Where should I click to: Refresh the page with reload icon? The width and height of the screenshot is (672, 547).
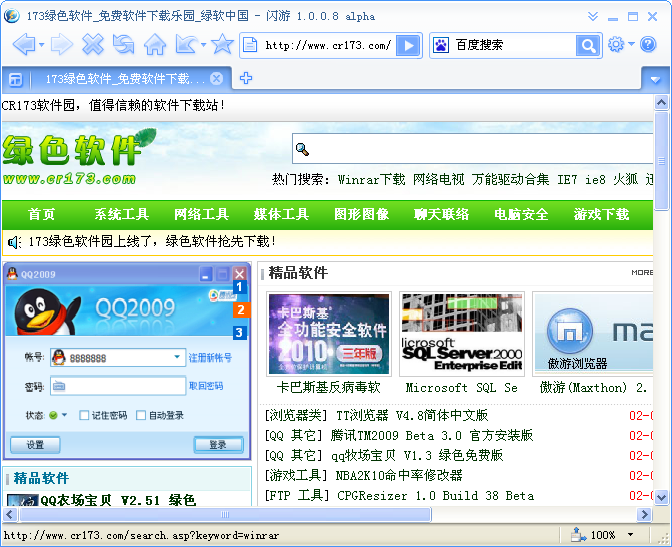pos(123,44)
